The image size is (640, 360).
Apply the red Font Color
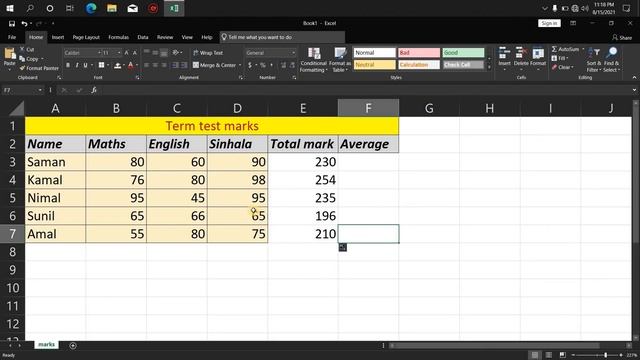[x=131, y=65]
